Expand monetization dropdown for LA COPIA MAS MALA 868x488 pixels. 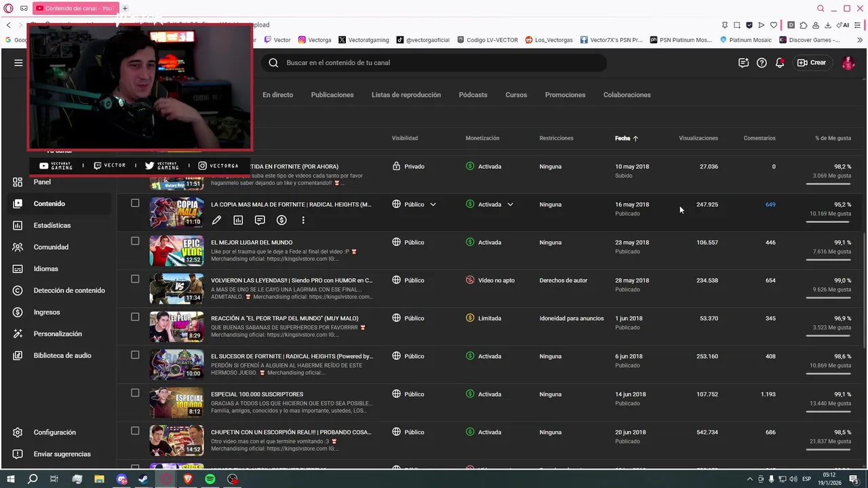click(x=510, y=204)
